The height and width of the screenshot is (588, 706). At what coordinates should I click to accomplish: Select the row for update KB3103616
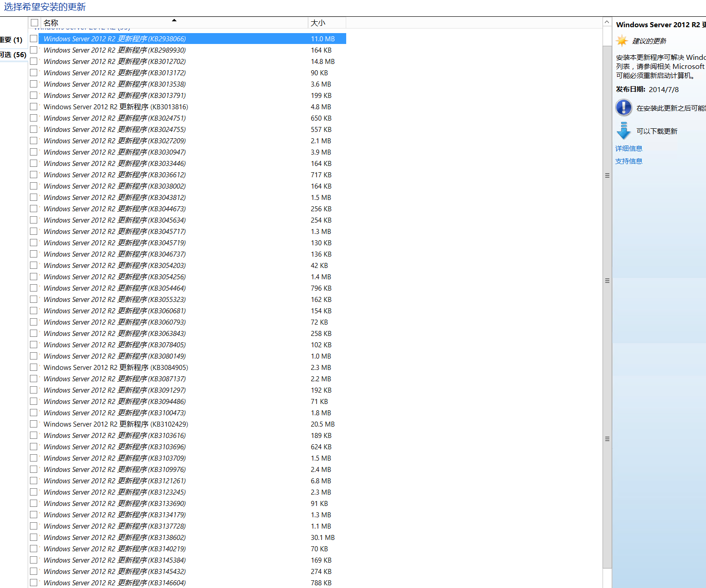188,435
